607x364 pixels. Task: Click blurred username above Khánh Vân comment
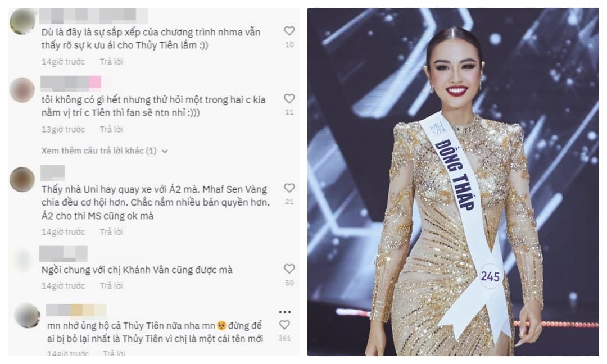click(x=64, y=254)
